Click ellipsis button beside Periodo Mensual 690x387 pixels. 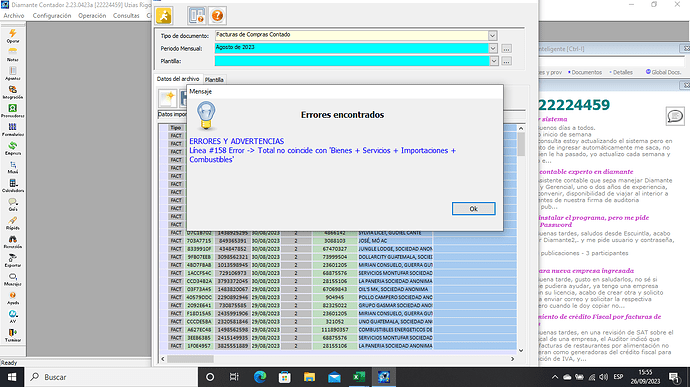click(506, 48)
